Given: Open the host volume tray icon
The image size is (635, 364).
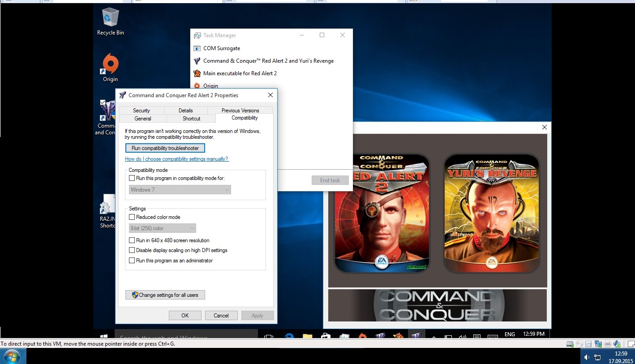Looking at the screenshot, I should tap(587, 357).
